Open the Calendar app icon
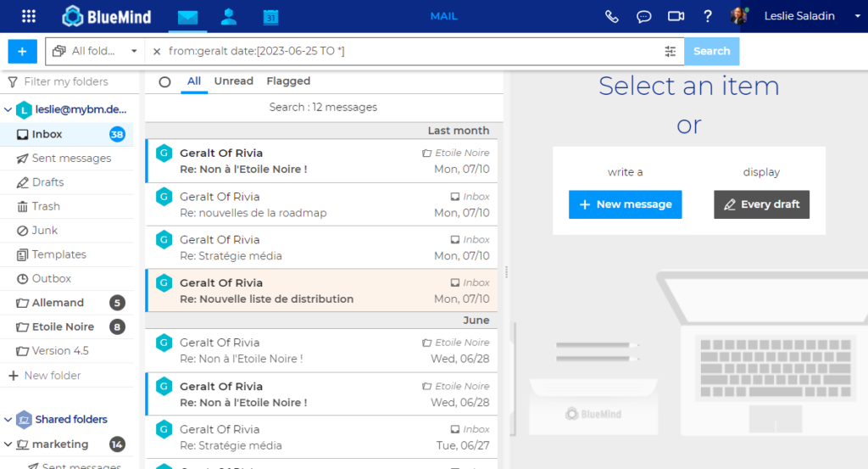Image resolution: width=868 pixels, height=469 pixels. click(270, 17)
